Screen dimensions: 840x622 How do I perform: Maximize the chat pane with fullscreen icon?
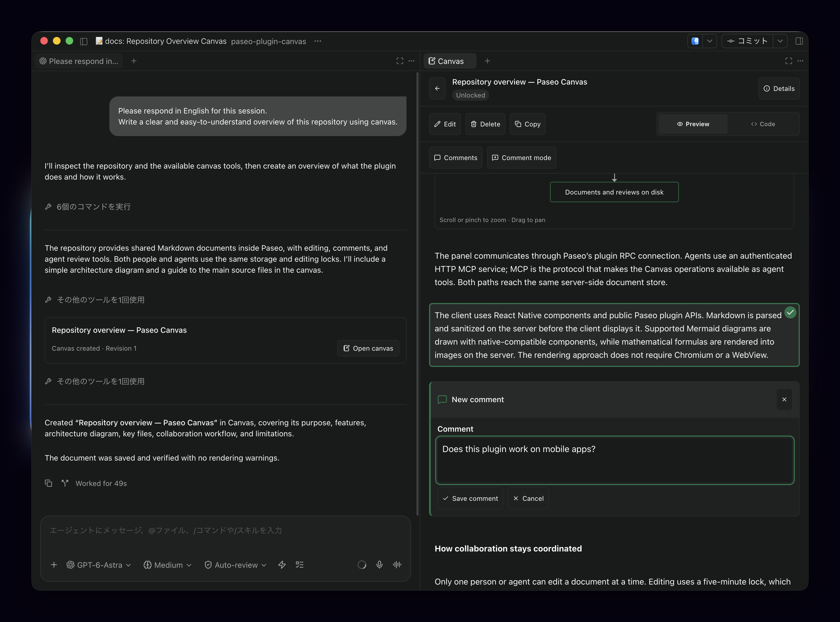point(400,61)
